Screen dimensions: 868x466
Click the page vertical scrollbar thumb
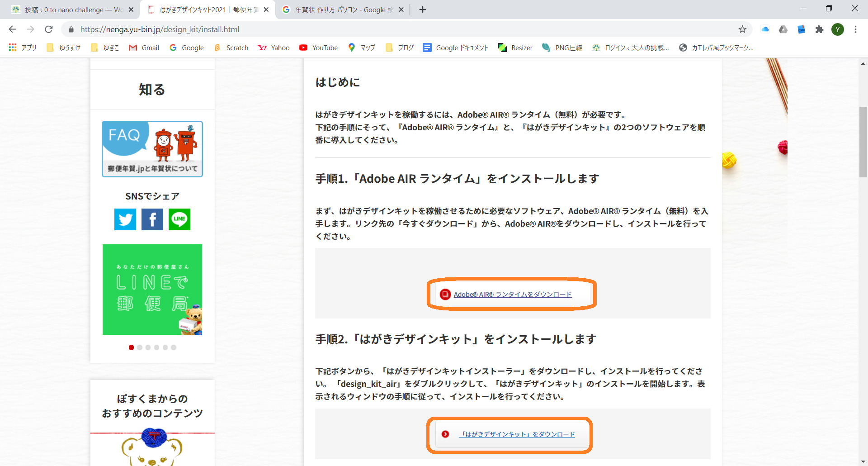863,142
